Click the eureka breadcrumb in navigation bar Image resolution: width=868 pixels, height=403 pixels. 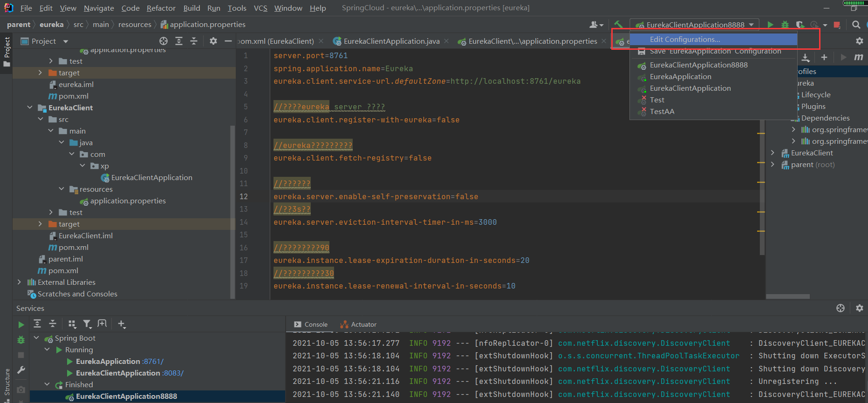(51, 25)
